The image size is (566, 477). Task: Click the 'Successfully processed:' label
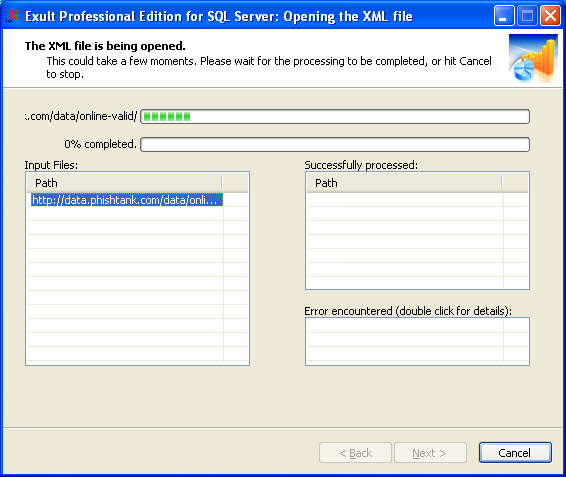[x=361, y=165]
